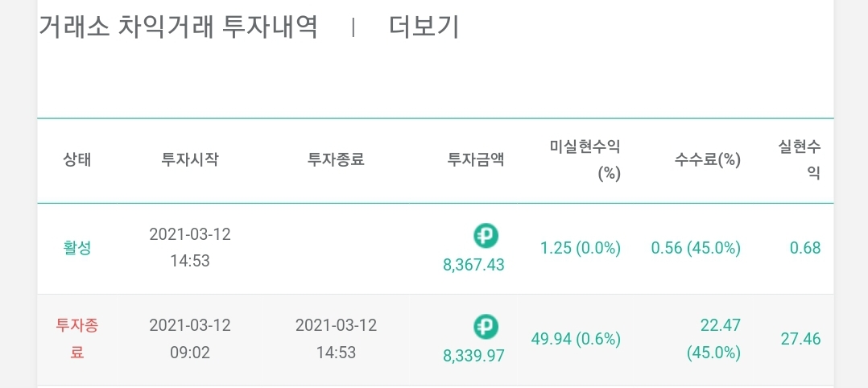Select the 실현수익 column header
868x388 pixels.
[x=799, y=160]
